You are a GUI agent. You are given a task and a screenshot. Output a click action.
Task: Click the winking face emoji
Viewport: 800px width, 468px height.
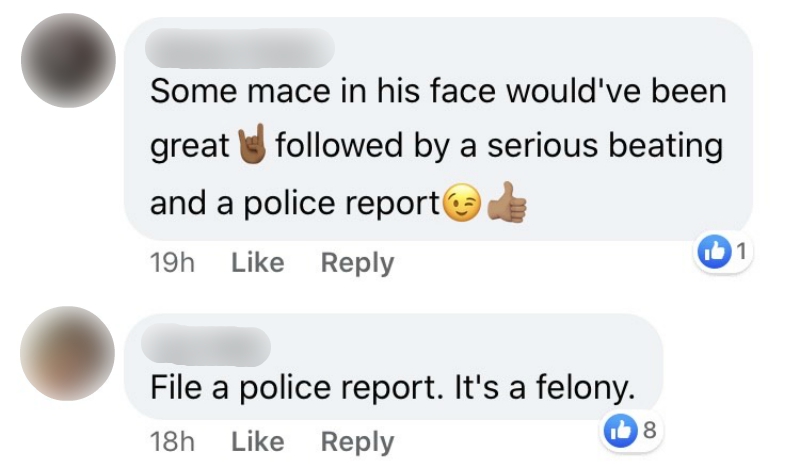462,202
